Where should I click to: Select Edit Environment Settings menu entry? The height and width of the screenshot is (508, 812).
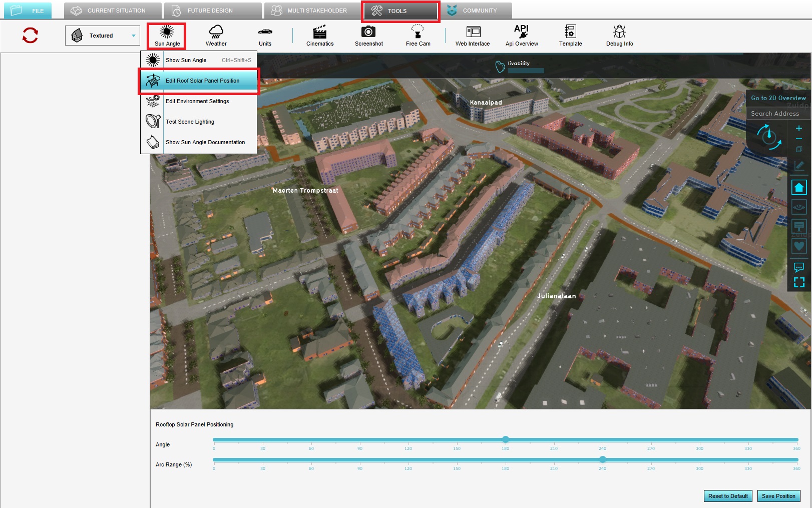click(x=197, y=101)
